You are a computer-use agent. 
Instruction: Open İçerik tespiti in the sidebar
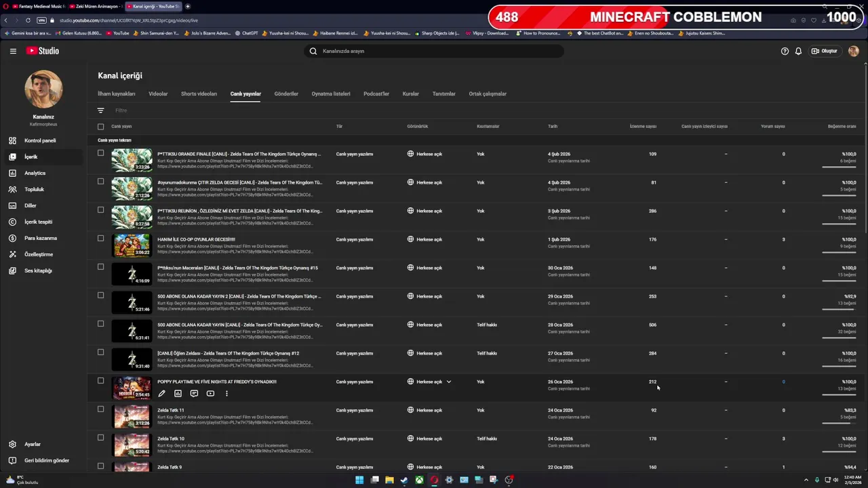point(43,222)
